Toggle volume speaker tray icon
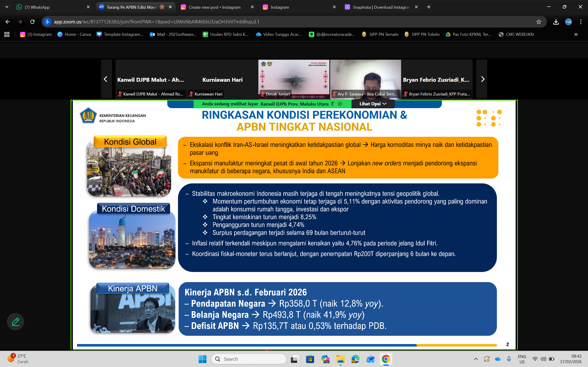This screenshot has width=588, height=367. 543,359
